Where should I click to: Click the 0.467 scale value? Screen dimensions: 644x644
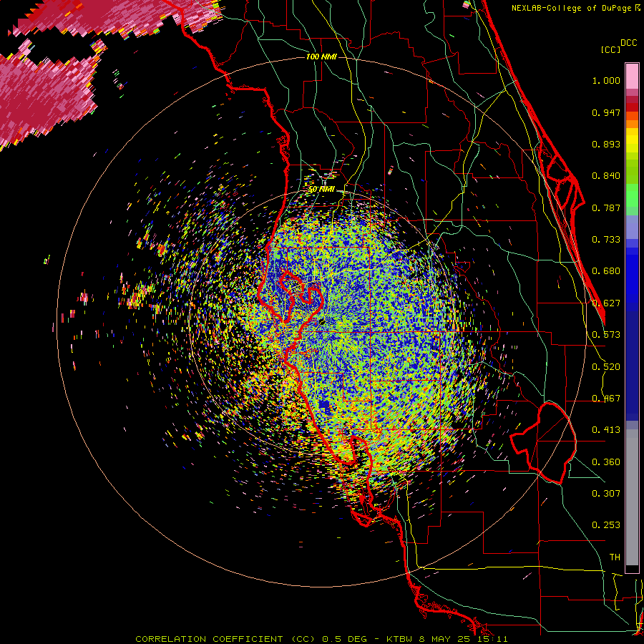(x=606, y=399)
